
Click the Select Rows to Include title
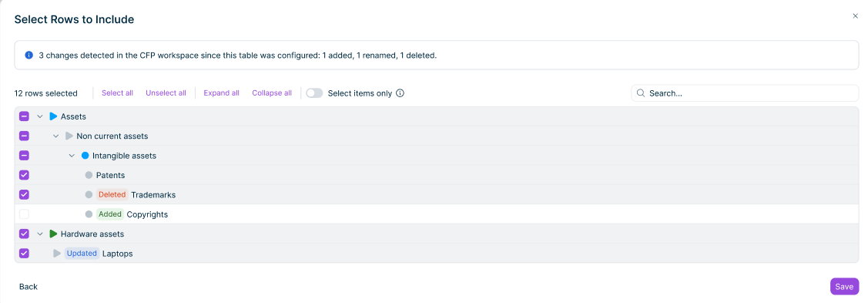pos(74,19)
